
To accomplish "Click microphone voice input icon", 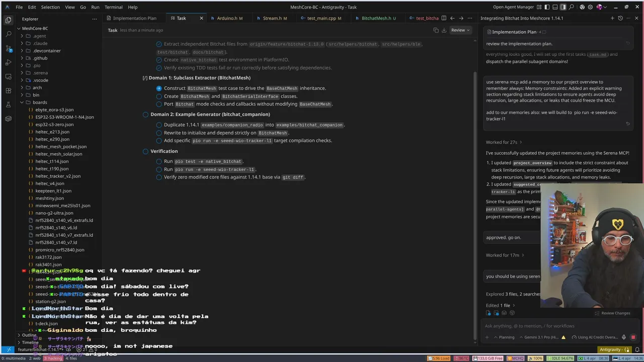I will pyautogui.click(x=624, y=337).
